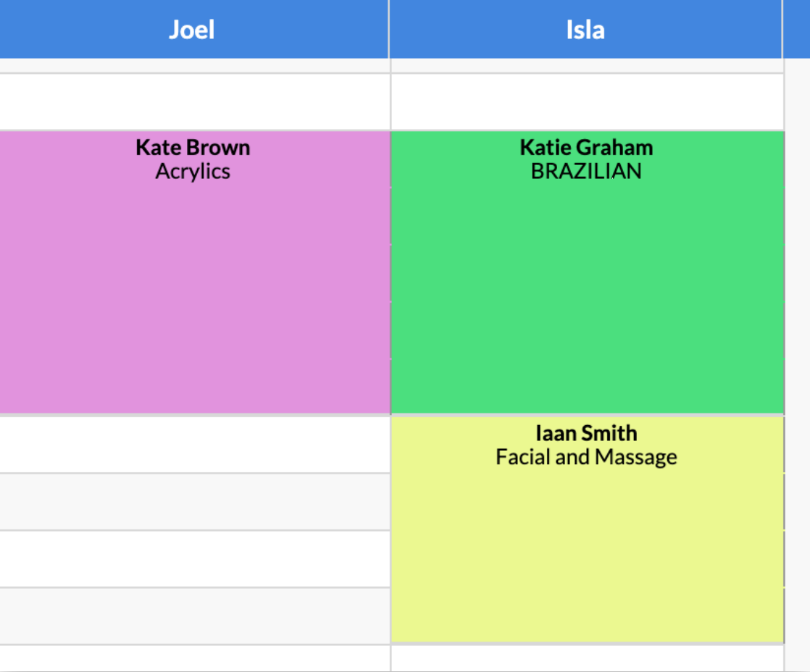Click Katie Graham's name text
The height and width of the screenshot is (672, 810).
coord(585,147)
